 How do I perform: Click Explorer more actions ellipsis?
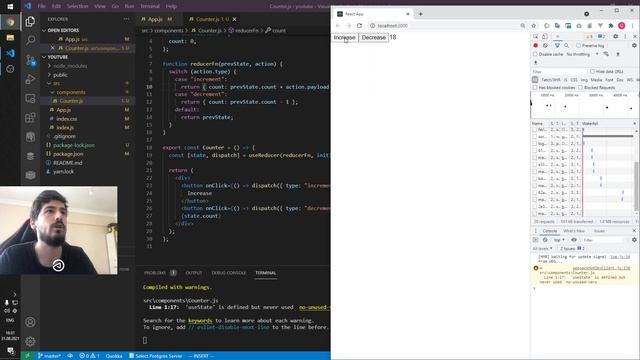point(127,19)
